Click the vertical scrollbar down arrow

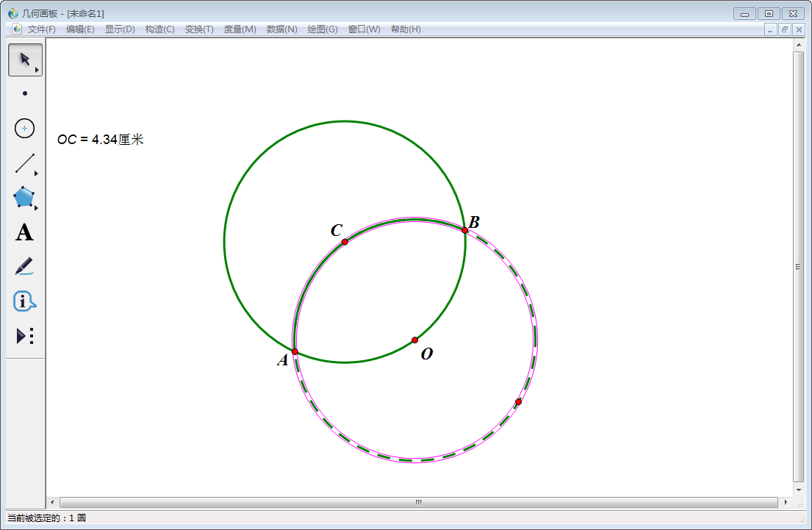click(799, 490)
